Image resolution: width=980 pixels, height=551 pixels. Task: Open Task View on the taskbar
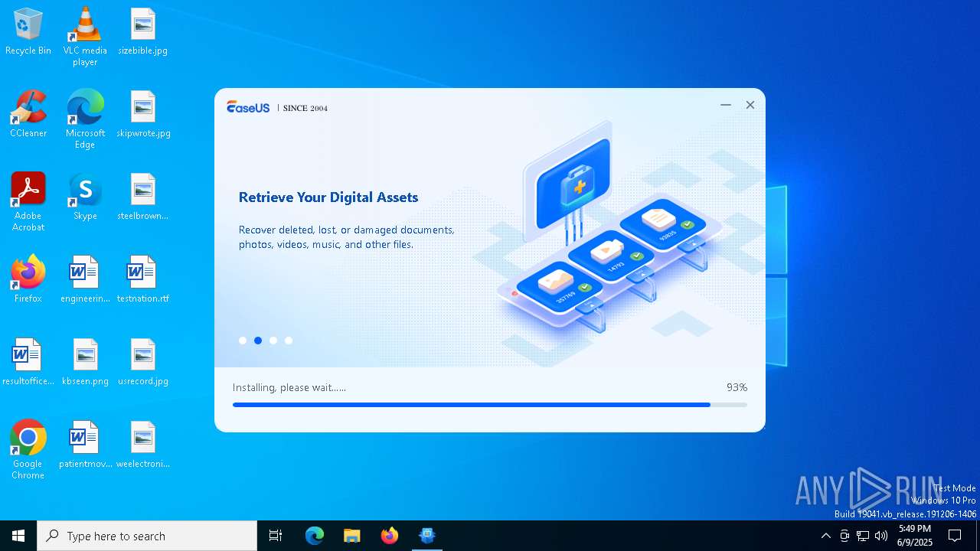click(276, 536)
